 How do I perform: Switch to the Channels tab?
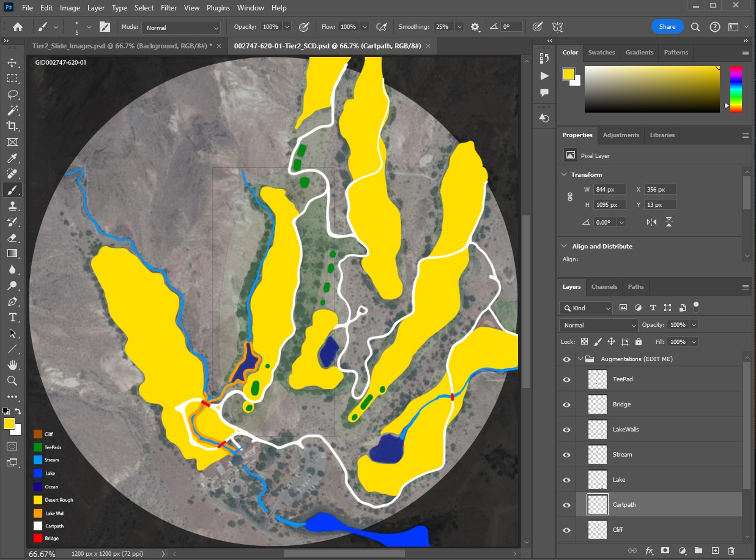coord(604,287)
